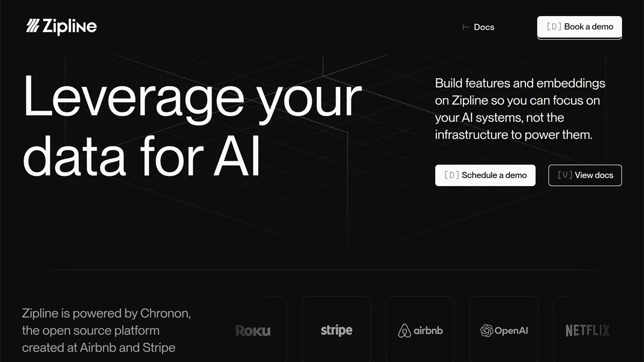Click the flag icon beside Docs
Image resolution: width=644 pixels, height=362 pixels.
(x=466, y=27)
